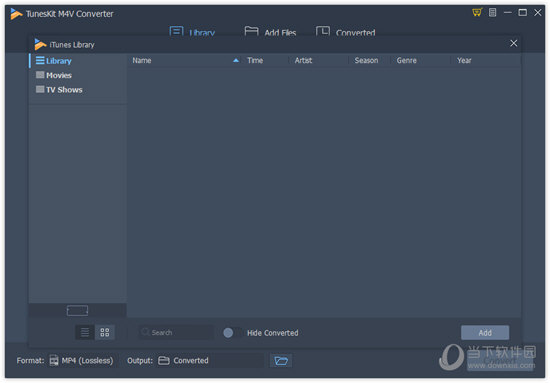Toggle the Hide Converted switch
550x383 pixels.
(x=232, y=332)
